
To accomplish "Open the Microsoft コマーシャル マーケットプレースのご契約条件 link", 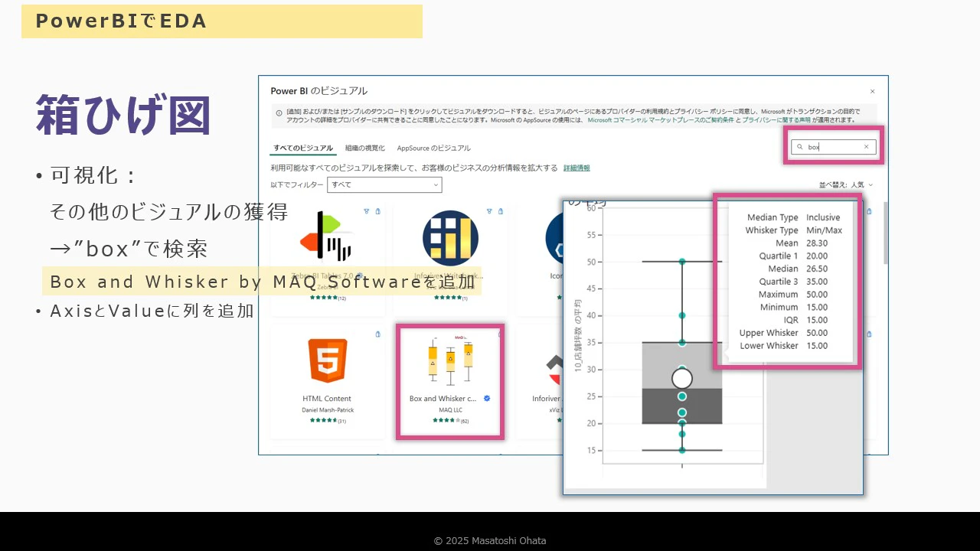I will 661,120.
